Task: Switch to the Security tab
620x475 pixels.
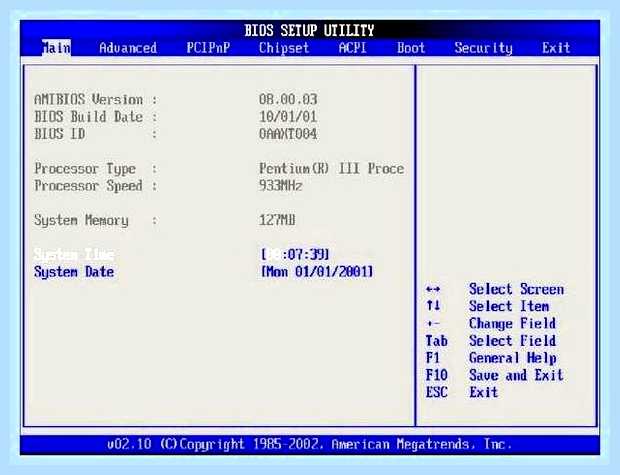Action: click(483, 48)
